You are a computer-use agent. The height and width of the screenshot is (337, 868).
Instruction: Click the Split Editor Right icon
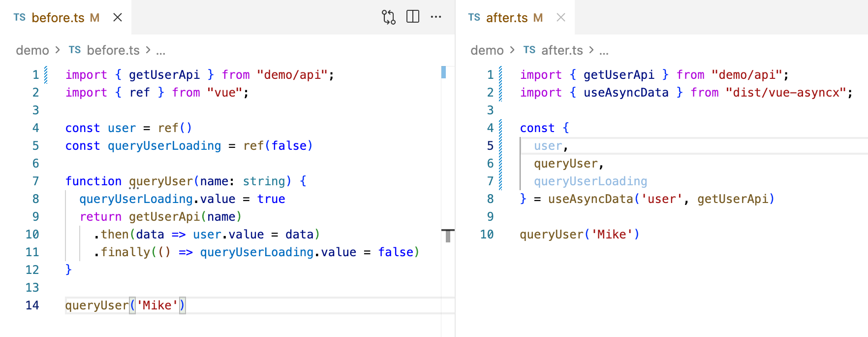[413, 17]
